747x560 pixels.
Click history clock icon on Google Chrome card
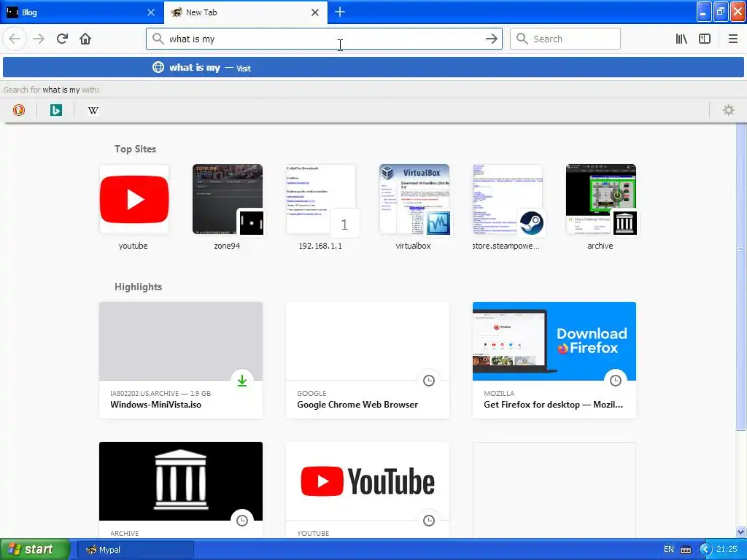429,381
